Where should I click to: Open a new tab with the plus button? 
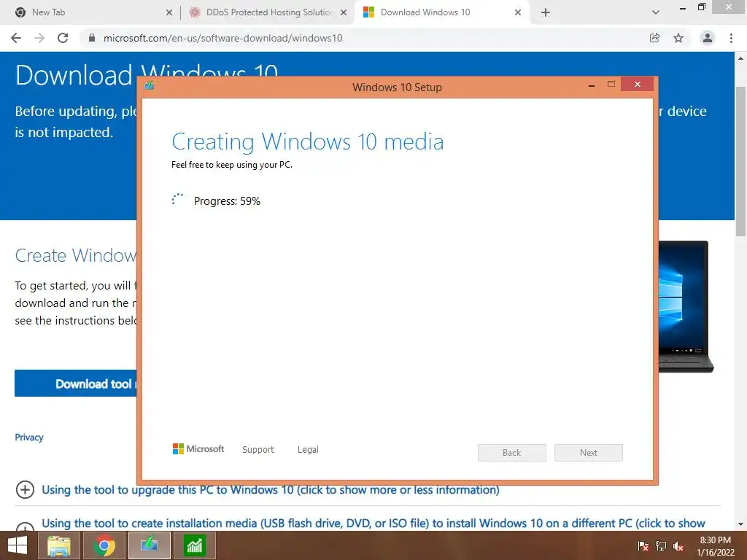[x=546, y=12]
